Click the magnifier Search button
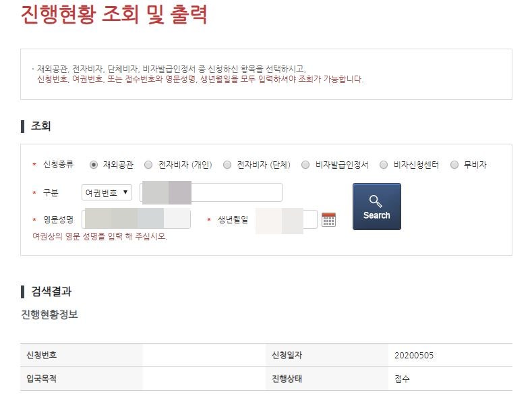Screen dimensions: 532x409 point(377,207)
